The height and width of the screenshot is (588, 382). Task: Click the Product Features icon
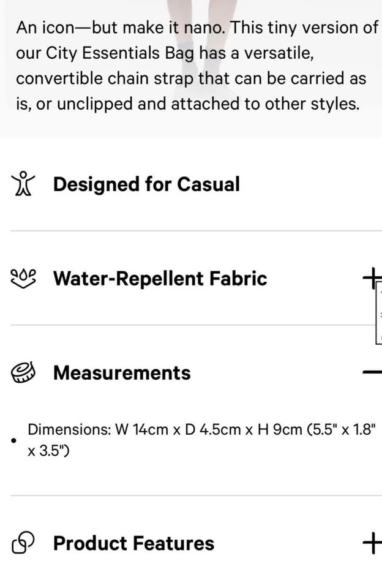24,543
